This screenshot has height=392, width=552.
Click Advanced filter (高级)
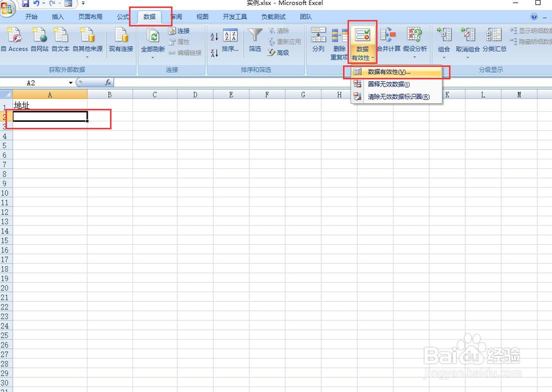coord(278,53)
